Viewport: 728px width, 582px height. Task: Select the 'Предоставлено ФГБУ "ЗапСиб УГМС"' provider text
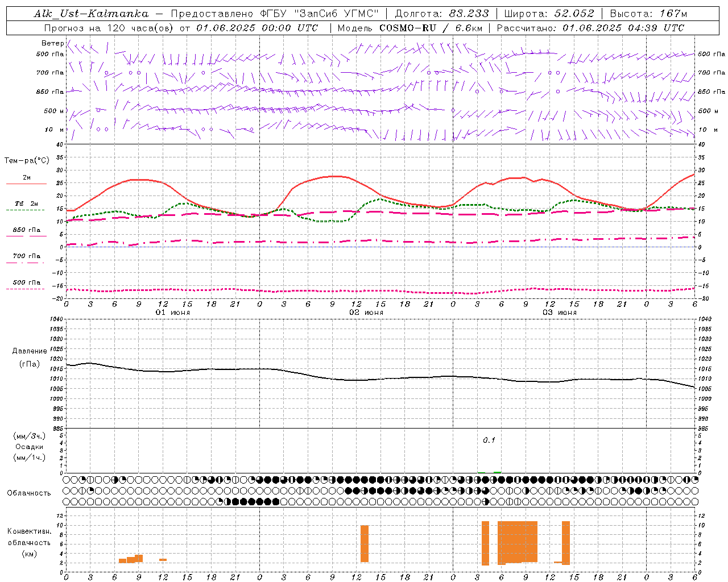pos(275,14)
